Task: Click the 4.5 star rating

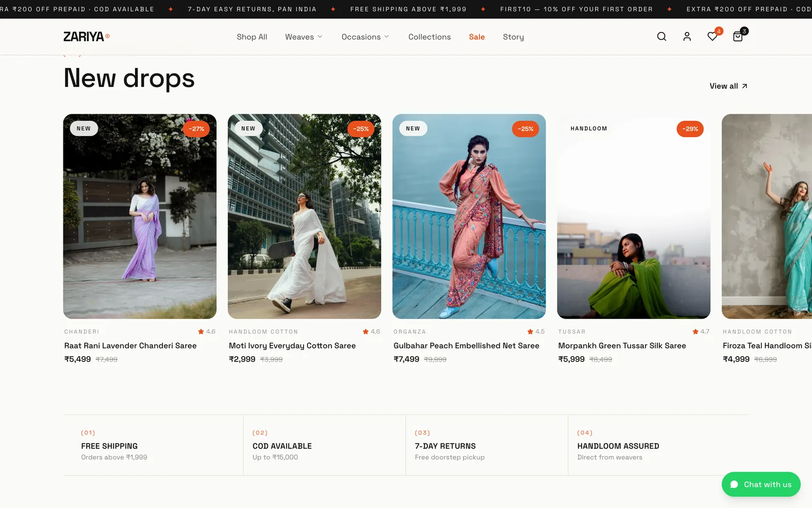Action: (536, 332)
